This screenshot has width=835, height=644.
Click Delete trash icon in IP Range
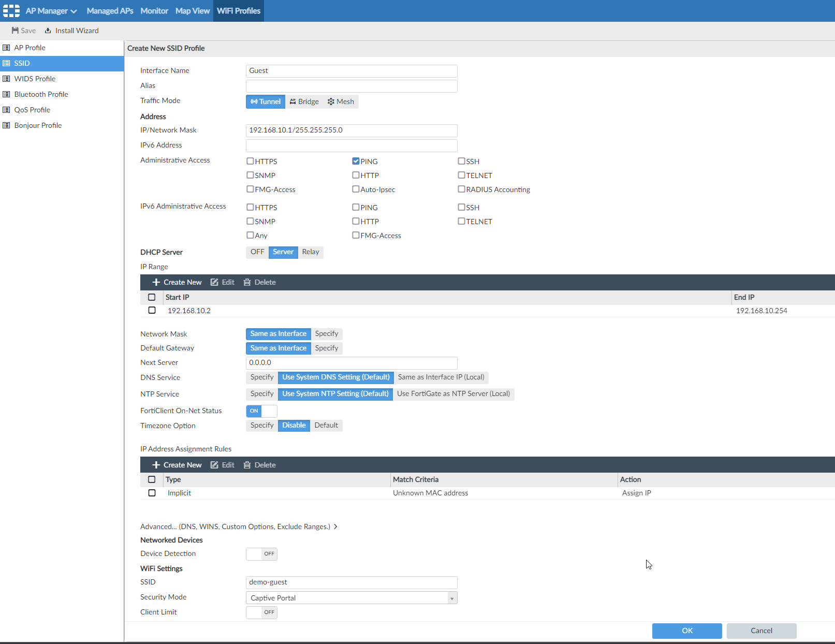(x=247, y=282)
